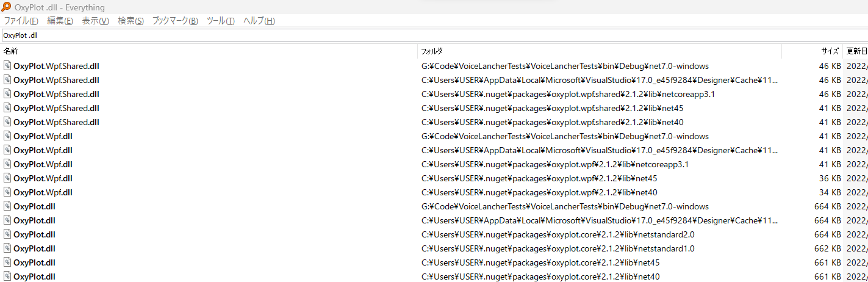This screenshot has height=282, width=868.
Task: Open the ファイル(F) menu
Action: (x=21, y=21)
